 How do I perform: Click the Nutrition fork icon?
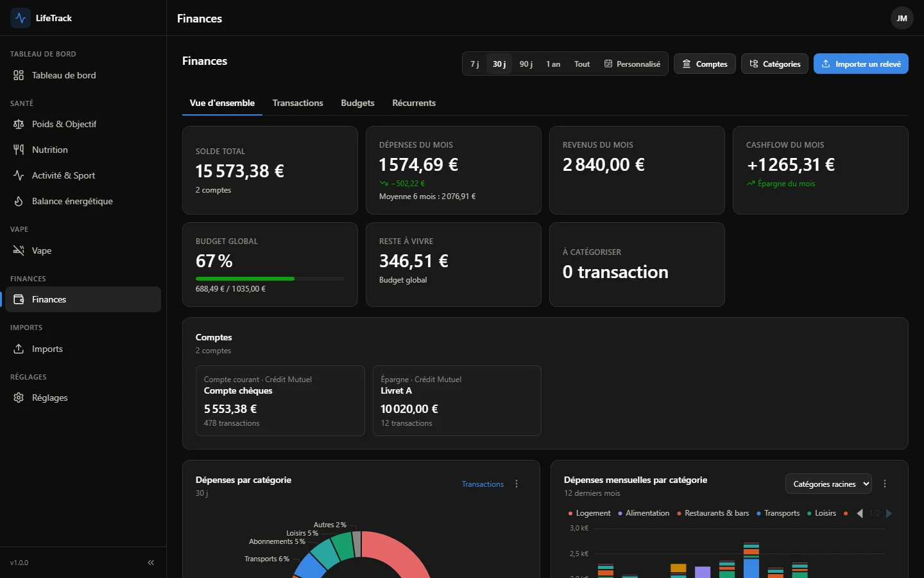(19, 150)
